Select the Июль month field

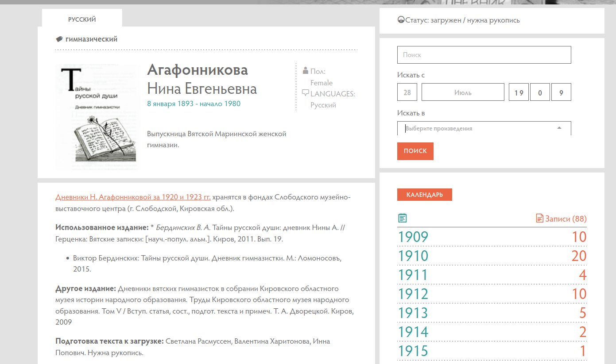(x=463, y=92)
